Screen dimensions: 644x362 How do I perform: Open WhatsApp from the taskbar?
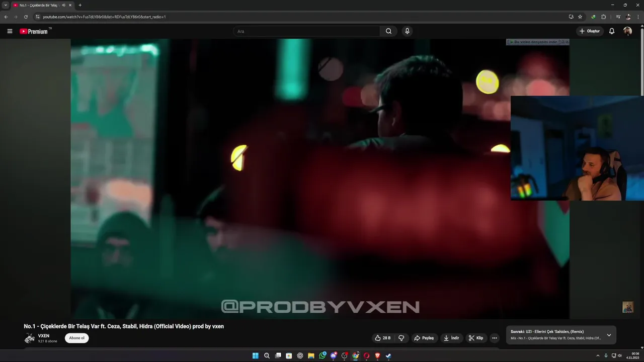coord(323,355)
